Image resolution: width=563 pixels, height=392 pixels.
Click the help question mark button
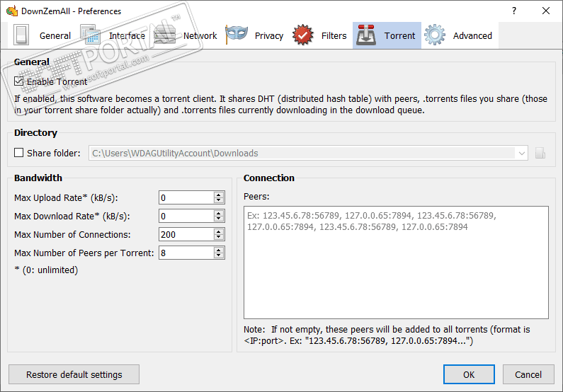[514, 11]
